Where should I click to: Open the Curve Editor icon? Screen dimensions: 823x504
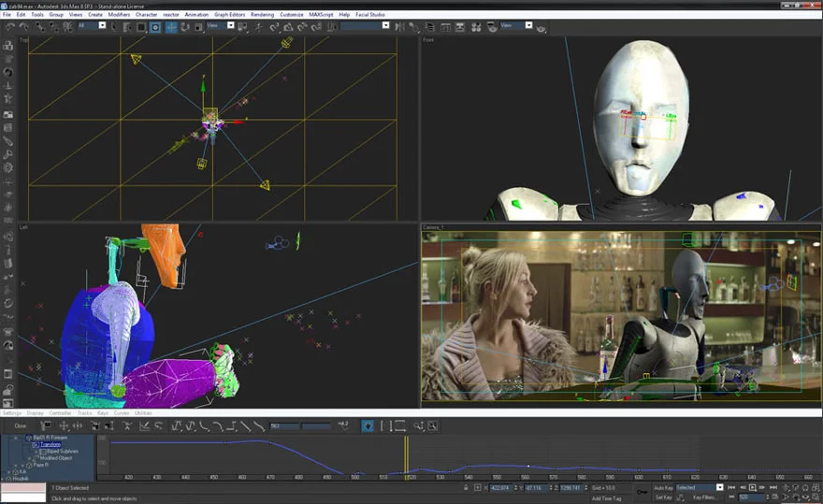(445, 27)
